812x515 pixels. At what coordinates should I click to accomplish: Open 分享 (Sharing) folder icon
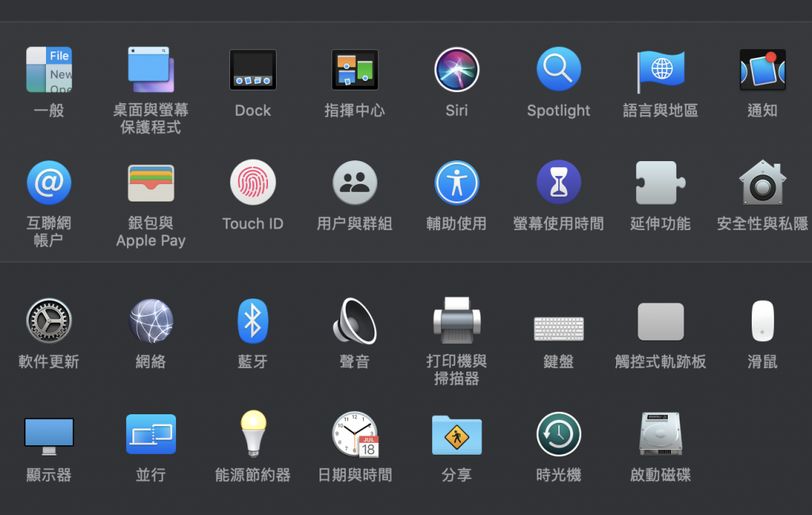457,435
